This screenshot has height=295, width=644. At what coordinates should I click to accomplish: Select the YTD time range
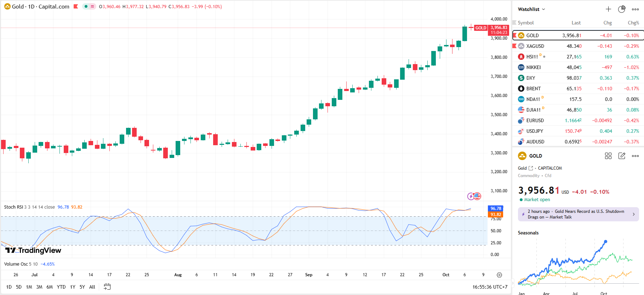coord(61,287)
